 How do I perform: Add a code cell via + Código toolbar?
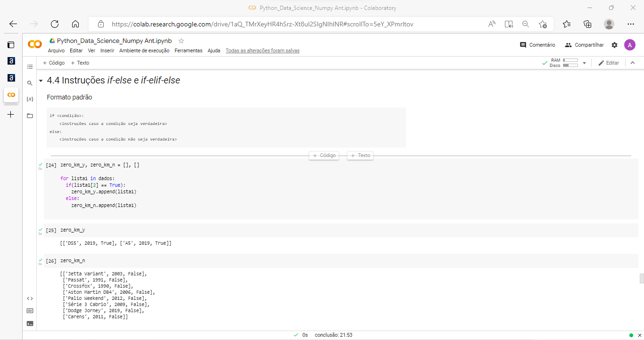point(54,63)
